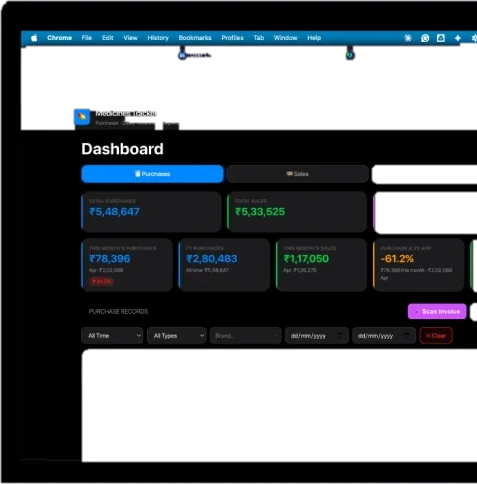Click the first dd/mm/yyyy date field
The image size is (477, 484).
tap(317, 336)
